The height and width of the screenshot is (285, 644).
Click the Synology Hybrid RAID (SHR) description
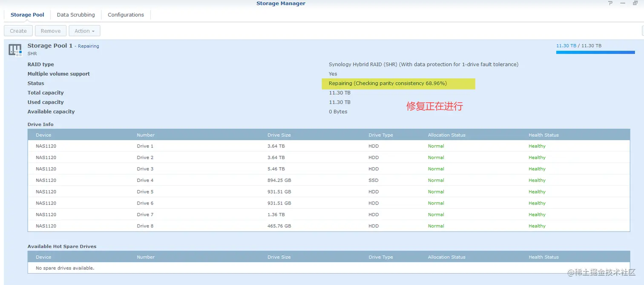pyautogui.click(x=423, y=64)
